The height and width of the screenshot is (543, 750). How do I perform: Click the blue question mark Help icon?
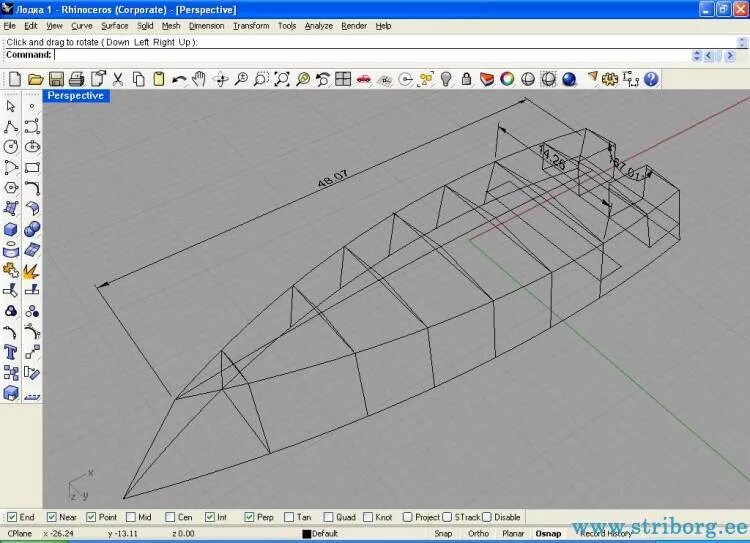point(651,79)
